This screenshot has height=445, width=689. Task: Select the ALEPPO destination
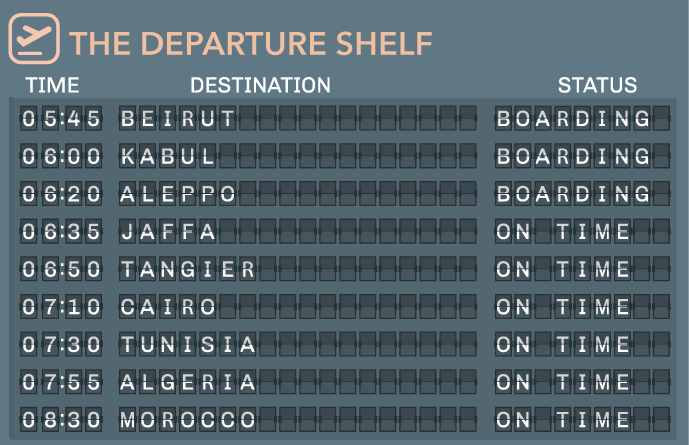pos(178,194)
